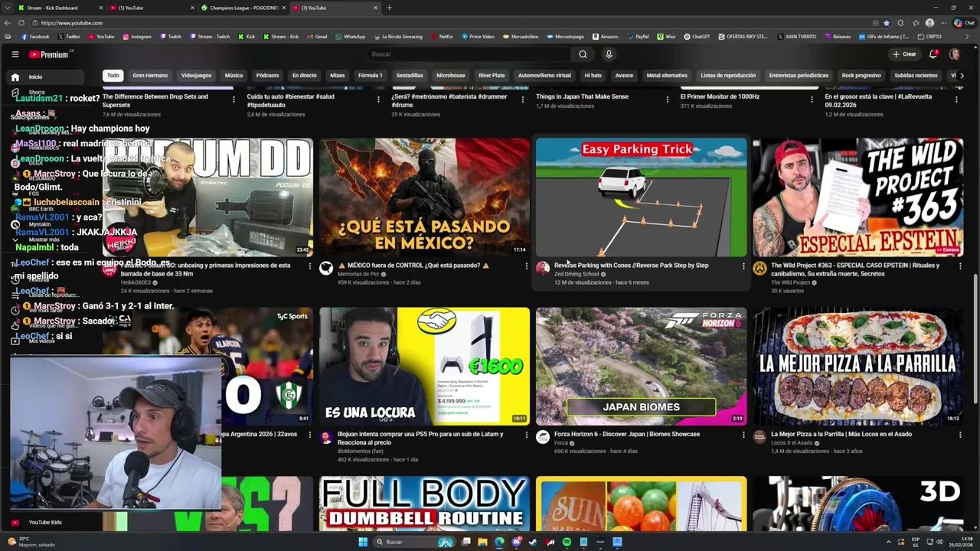Open the Netflix bookmark
This screenshot has height=551, width=980.
click(442, 37)
